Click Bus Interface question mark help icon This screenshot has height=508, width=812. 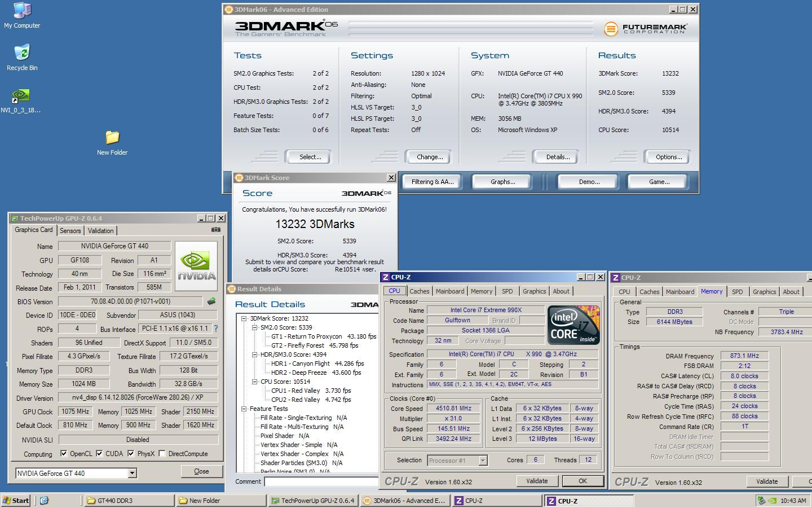215,329
